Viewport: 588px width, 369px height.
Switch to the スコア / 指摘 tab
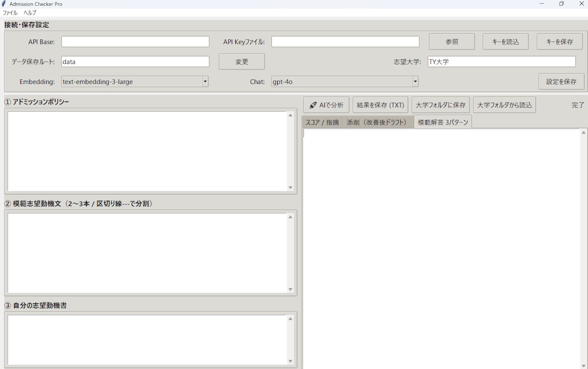(x=322, y=122)
